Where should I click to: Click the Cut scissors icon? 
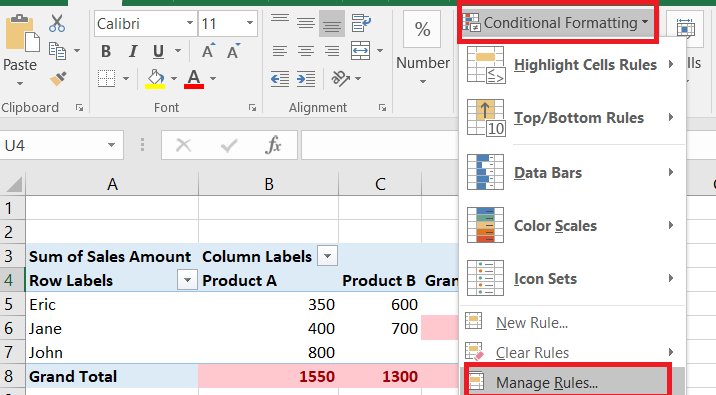57,23
